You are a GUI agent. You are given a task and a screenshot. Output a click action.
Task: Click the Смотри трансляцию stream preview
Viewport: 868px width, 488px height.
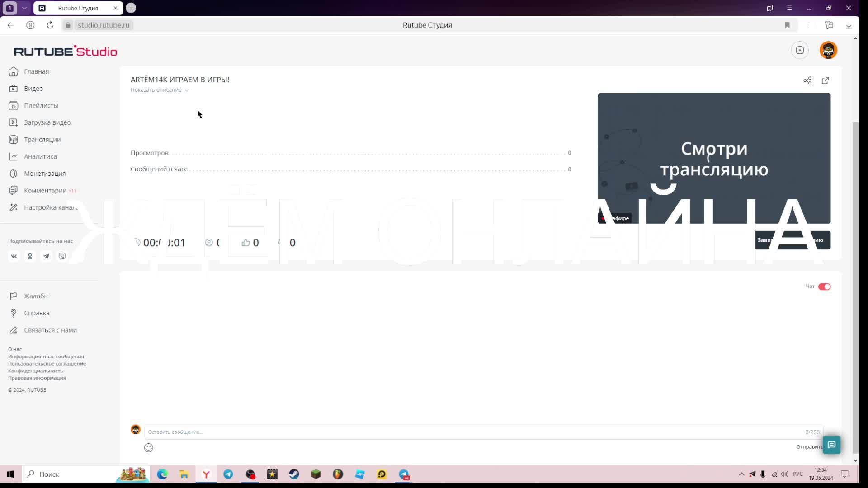[x=714, y=158]
